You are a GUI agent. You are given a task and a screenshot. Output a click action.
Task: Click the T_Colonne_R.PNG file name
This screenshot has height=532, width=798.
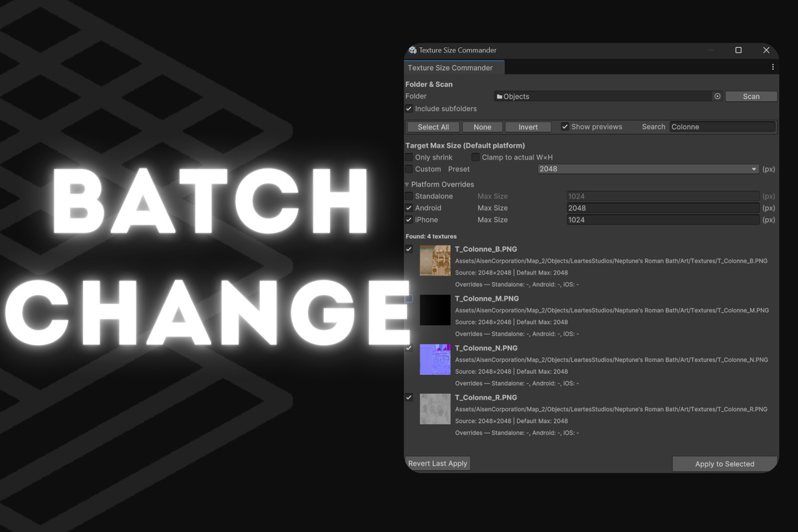tap(486, 397)
